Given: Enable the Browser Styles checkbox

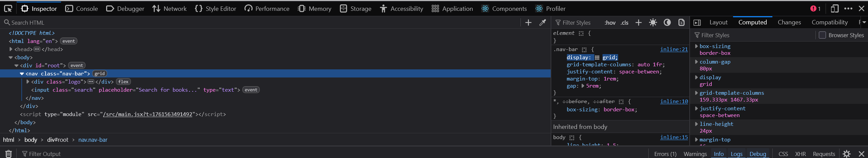Looking at the screenshot, I should click(822, 35).
